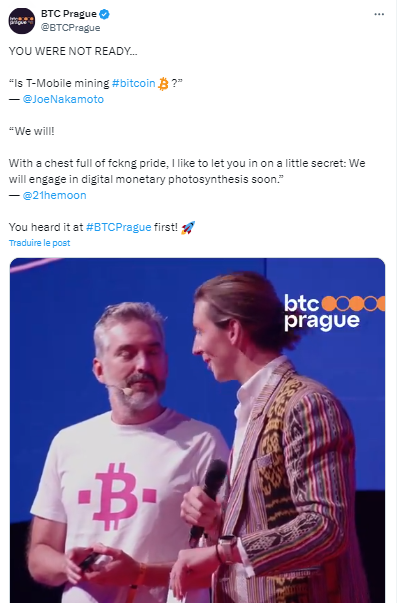Image resolution: width=400 pixels, height=603 pixels.
Task: Open the BTC Prague profile avatar
Action: coord(22,21)
